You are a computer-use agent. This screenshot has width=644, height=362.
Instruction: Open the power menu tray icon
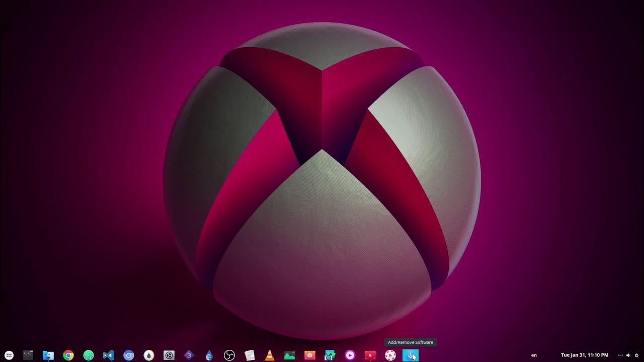(637, 355)
